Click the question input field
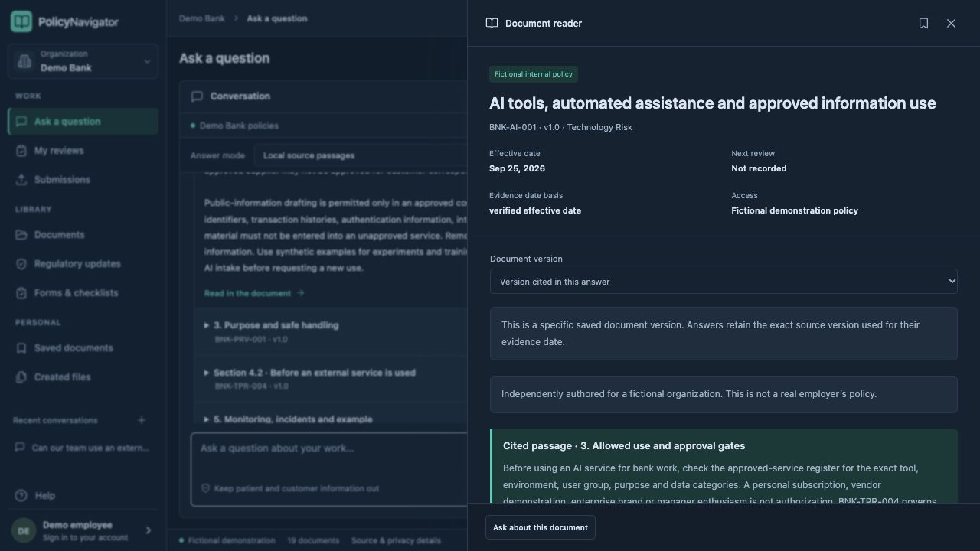 point(329,469)
